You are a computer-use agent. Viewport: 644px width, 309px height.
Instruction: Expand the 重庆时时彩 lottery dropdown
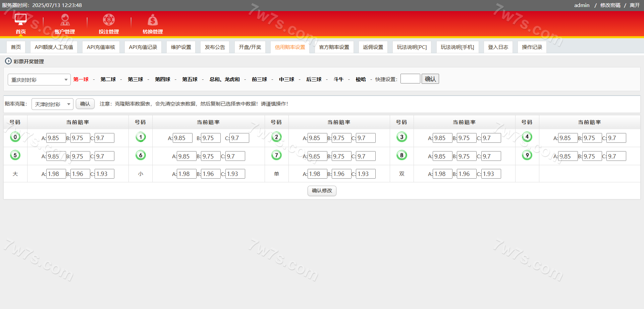pyautogui.click(x=39, y=80)
